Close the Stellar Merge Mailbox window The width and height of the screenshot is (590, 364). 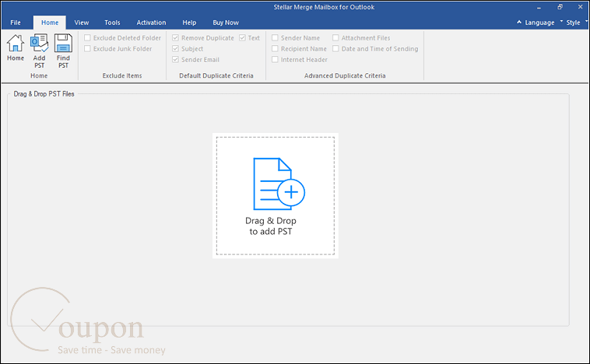pos(580,7)
